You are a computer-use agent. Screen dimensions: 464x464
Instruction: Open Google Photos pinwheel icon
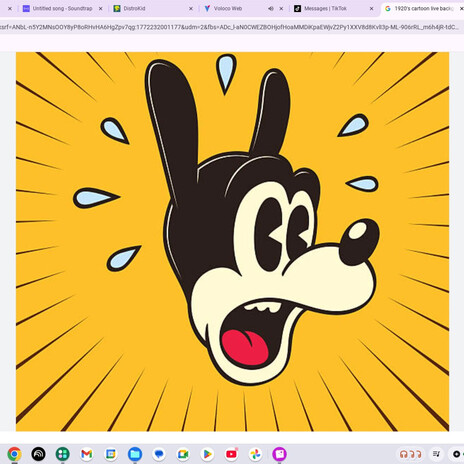point(255,454)
